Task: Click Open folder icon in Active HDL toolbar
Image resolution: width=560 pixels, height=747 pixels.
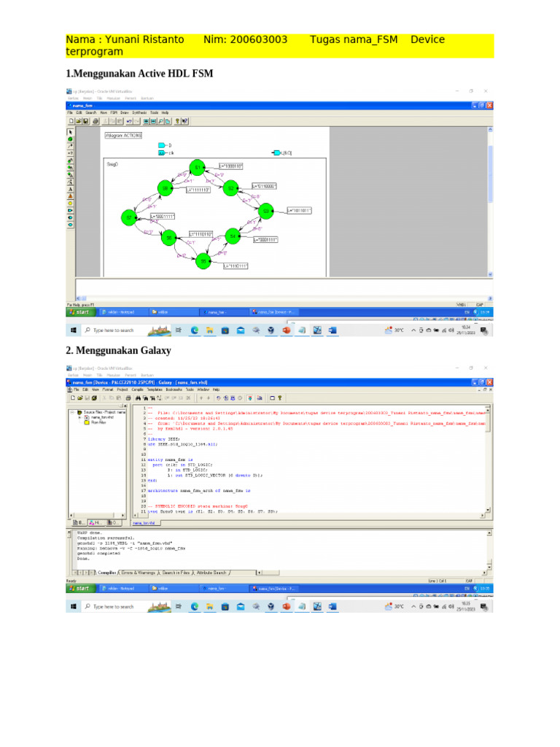Action: (x=79, y=122)
